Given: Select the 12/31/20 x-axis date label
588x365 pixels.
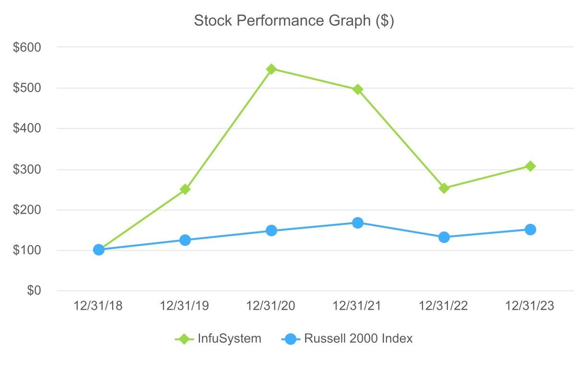Looking at the screenshot, I should point(271,306).
